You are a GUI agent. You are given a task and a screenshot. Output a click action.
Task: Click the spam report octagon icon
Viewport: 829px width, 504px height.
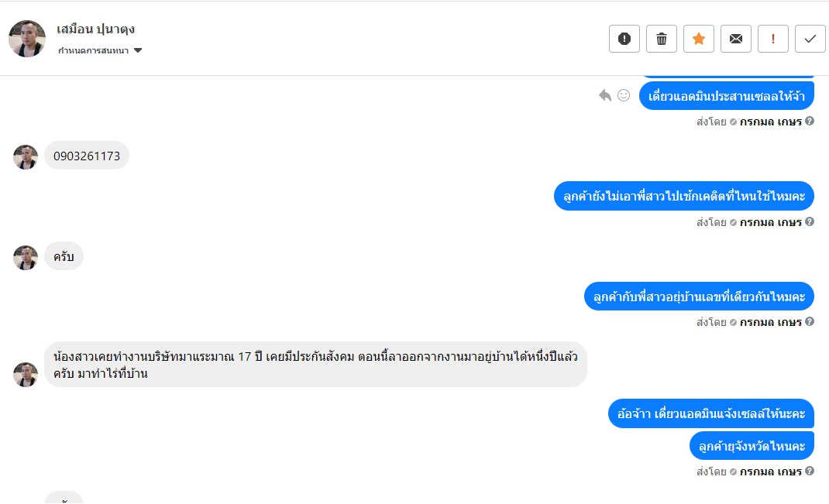pos(624,39)
